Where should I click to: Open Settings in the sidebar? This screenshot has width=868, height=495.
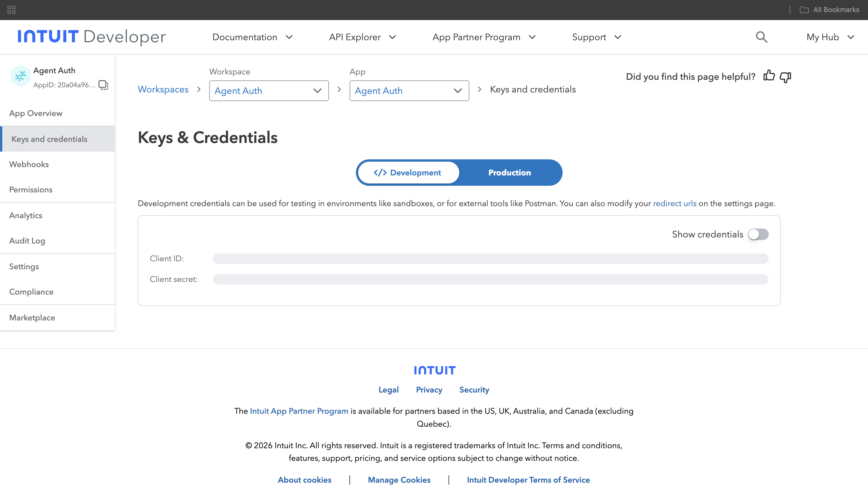[x=57, y=266]
